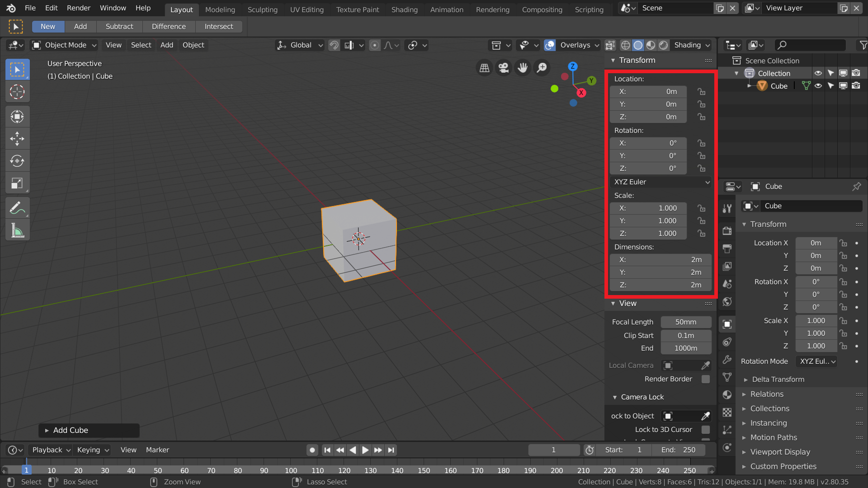Image resolution: width=868 pixels, height=488 pixels.
Task: Open the Playback dropdown in timeline
Action: (51, 450)
